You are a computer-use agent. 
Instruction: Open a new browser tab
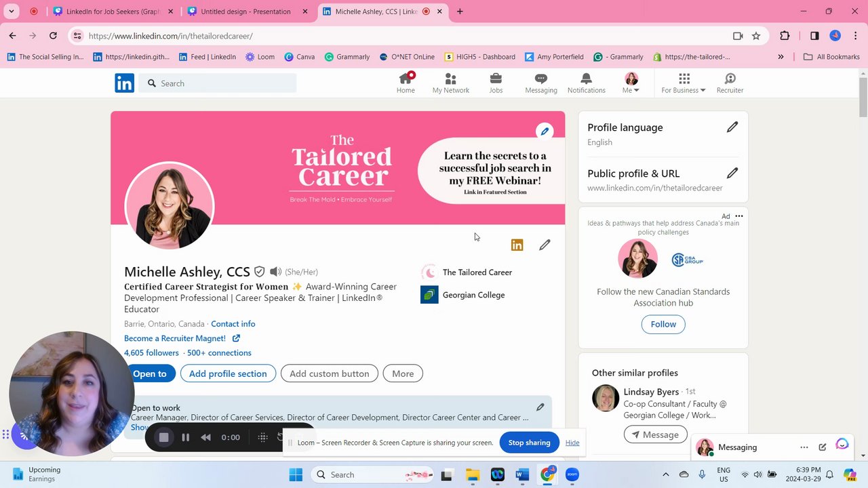(460, 12)
